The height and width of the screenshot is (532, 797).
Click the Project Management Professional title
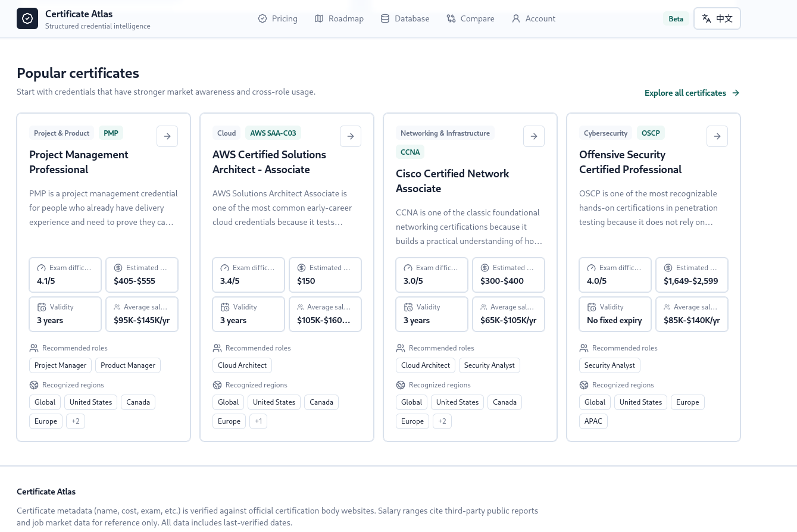click(79, 162)
